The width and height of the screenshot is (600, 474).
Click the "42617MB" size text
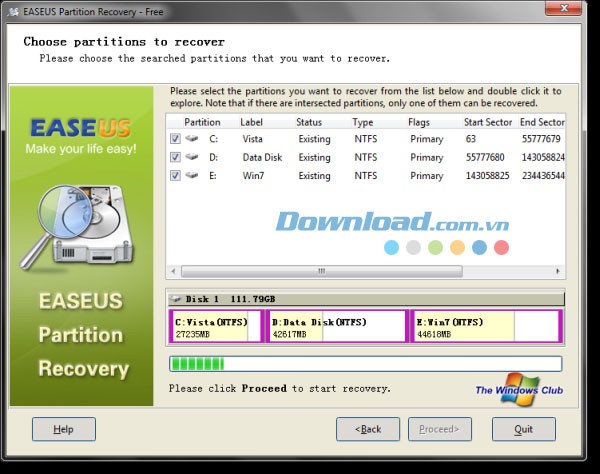289,334
